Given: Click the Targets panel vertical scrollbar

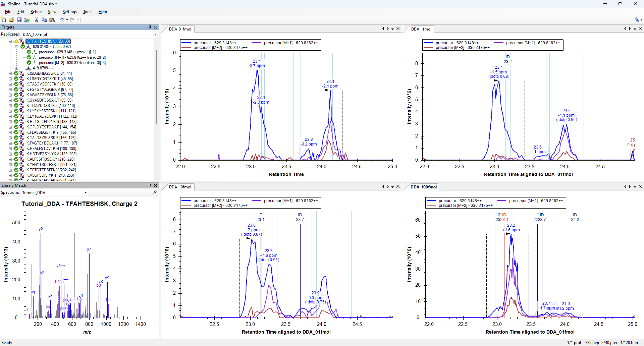Looking at the screenshot, I should point(156,87).
